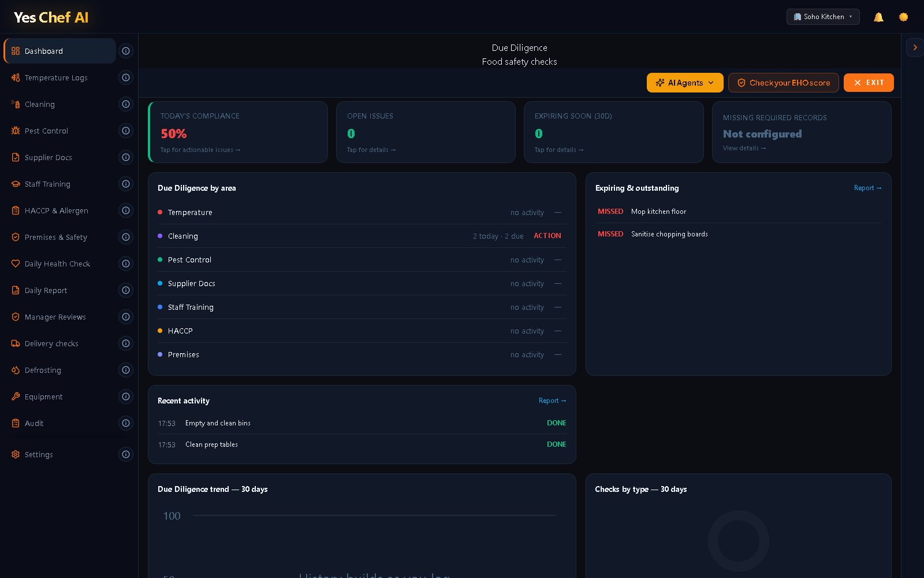Open Supplier Docs in the sidebar

[60, 157]
